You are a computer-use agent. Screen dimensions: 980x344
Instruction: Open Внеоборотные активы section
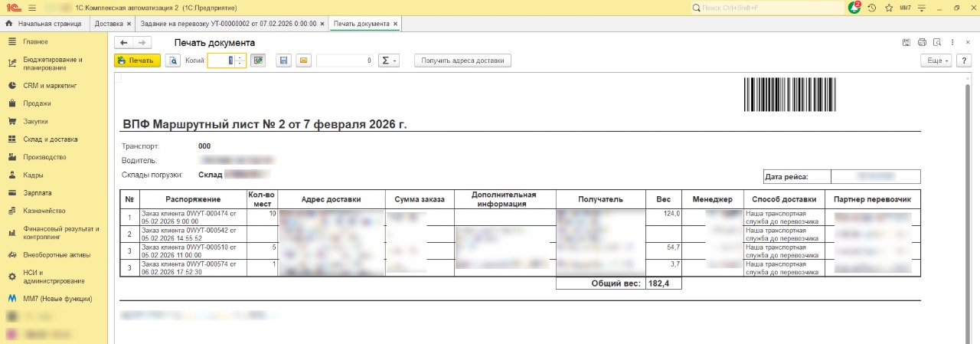(x=54, y=254)
